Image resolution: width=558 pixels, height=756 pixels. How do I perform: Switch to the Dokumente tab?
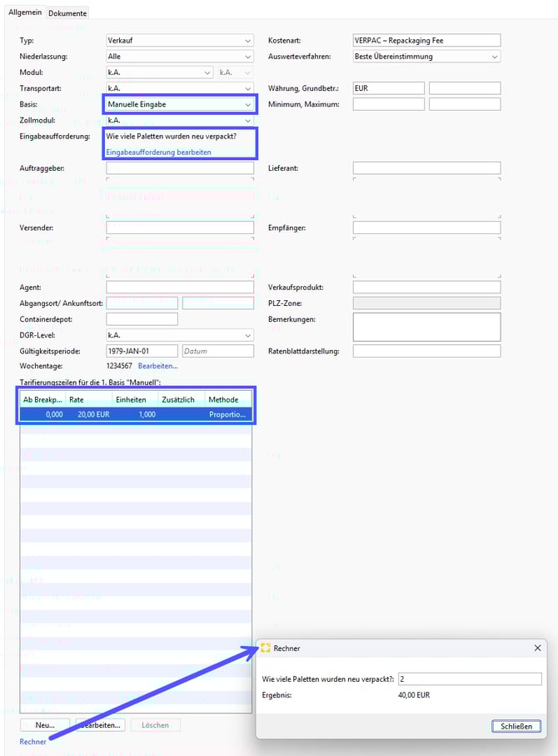[67, 13]
